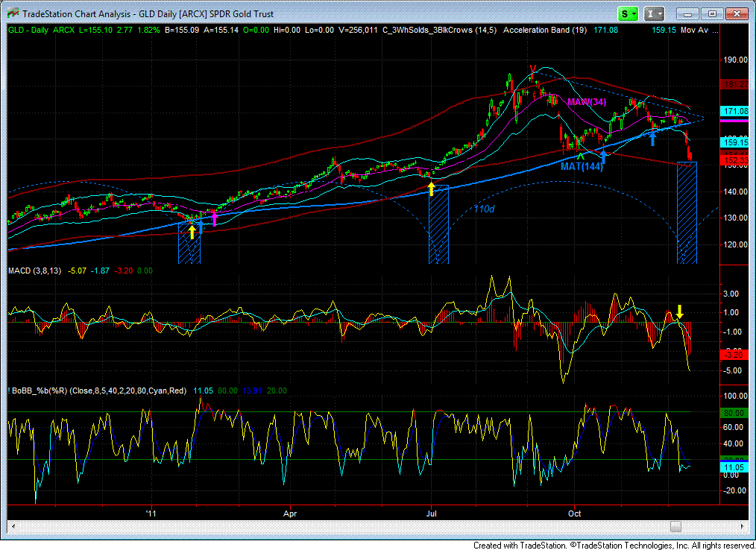Click the "MAT(144)" blue chart label

pyautogui.click(x=582, y=167)
